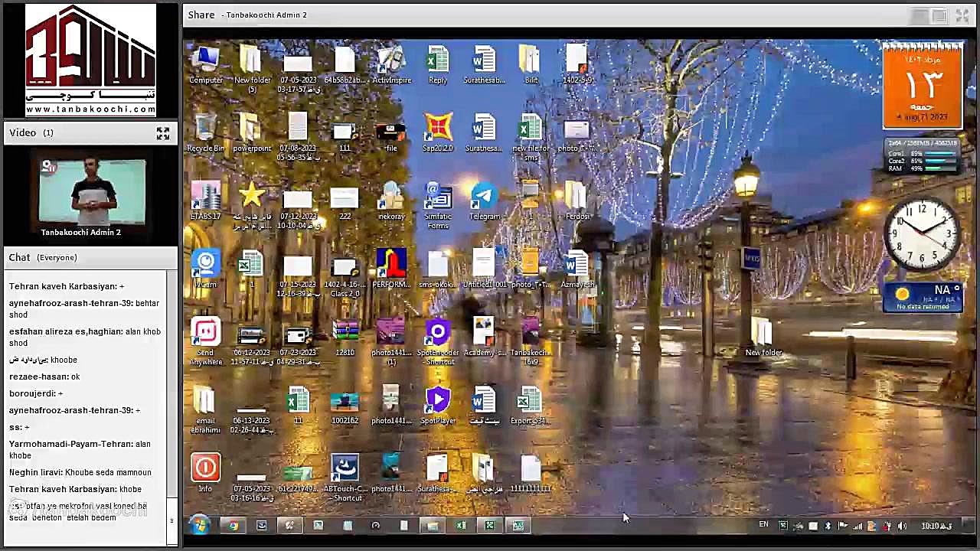Select the Send Anywhere shortcut icon
The width and height of the screenshot is (980, 551).
205,341
